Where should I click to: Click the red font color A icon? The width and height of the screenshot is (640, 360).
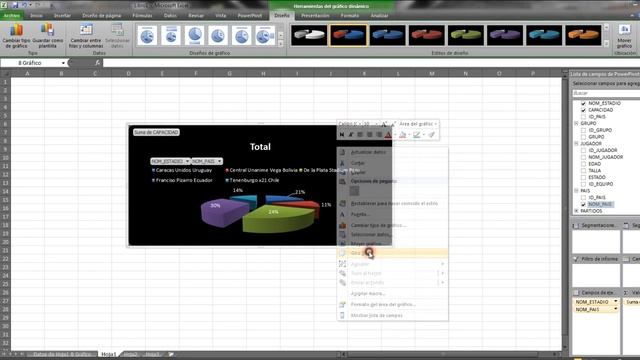tap(388, 134)
